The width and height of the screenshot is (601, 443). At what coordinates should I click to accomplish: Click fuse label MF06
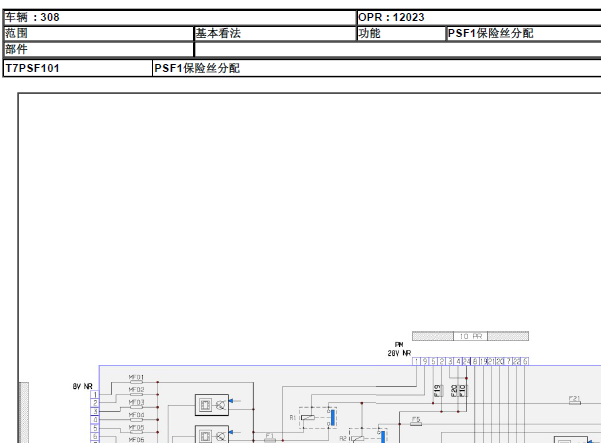136,440
